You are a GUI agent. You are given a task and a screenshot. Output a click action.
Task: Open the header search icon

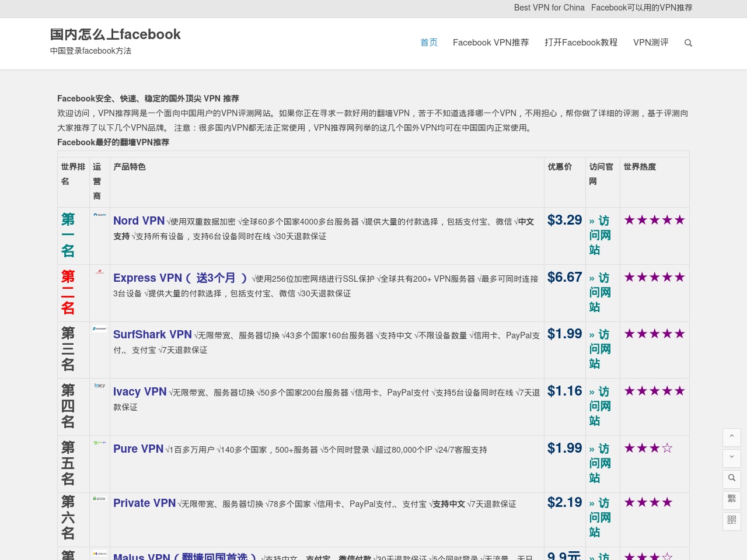[x=688, y=43]
